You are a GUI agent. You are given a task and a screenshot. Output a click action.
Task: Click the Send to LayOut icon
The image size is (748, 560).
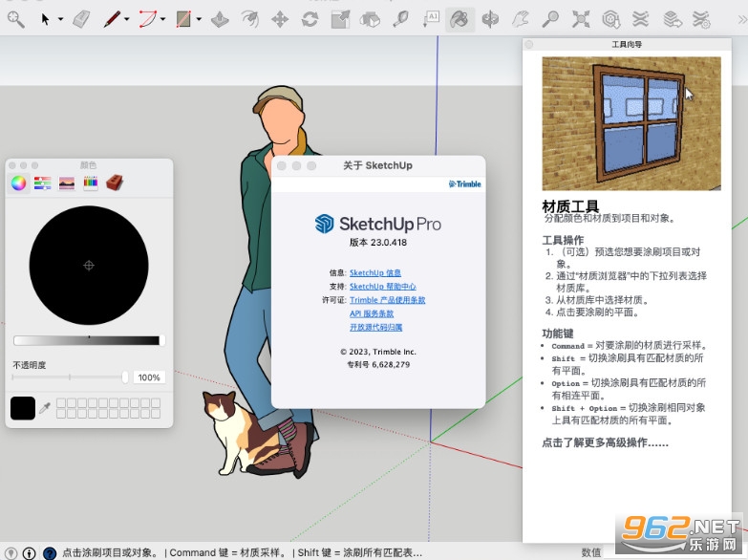click(x=672, y=19)
